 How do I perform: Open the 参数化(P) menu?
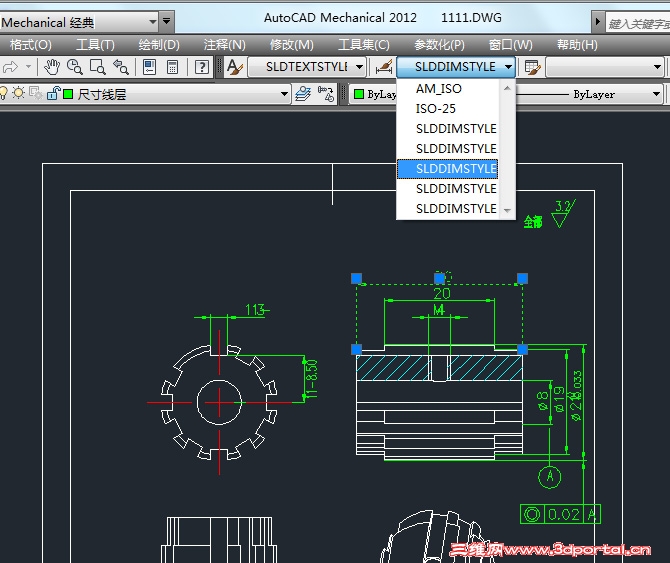pyautogui.click(x=439, y=45)
